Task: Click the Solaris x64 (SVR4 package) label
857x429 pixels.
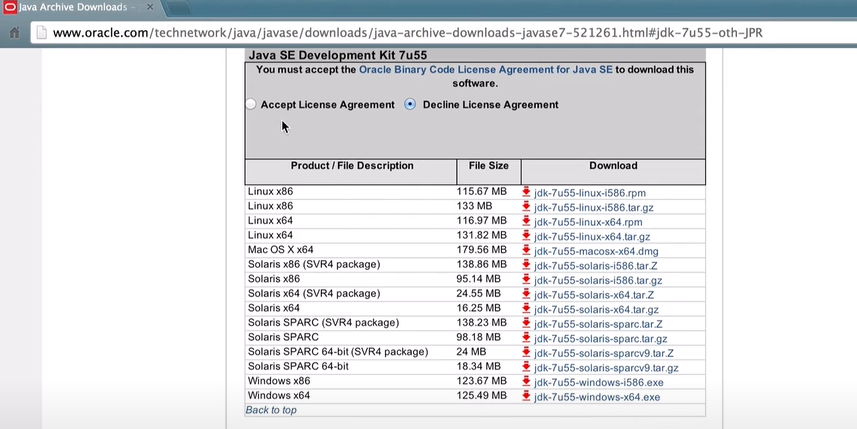Action: coord(314,293)
